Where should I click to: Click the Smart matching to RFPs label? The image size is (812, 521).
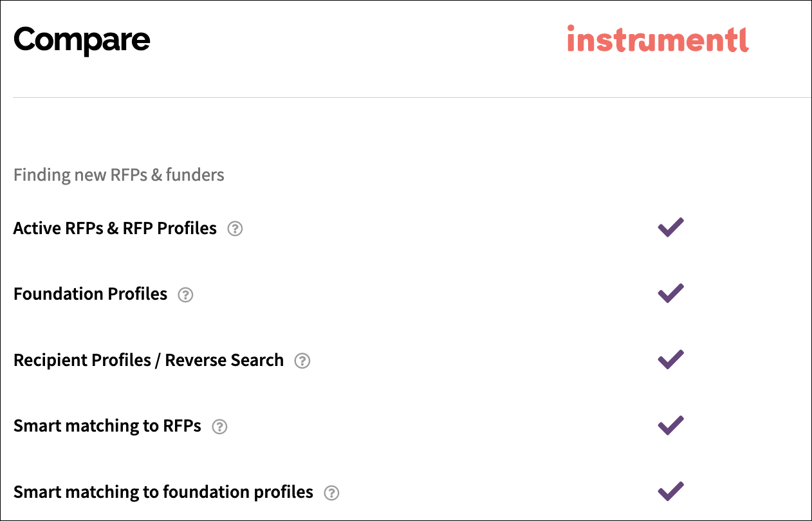[x=107, y=426]
